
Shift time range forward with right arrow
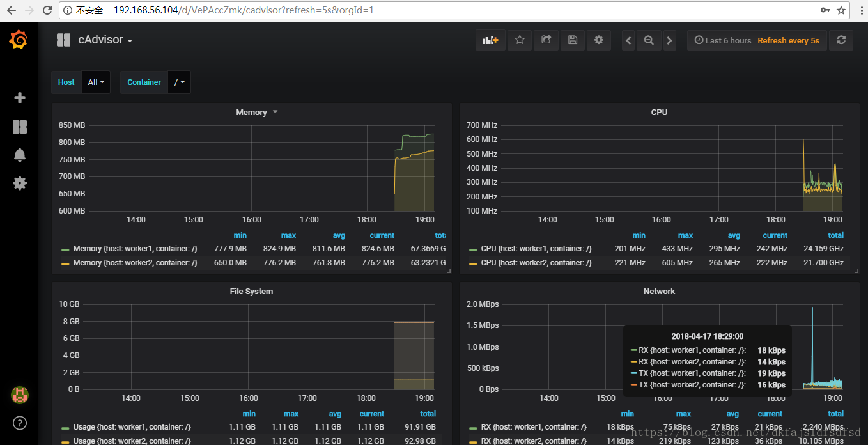(669, 40)
